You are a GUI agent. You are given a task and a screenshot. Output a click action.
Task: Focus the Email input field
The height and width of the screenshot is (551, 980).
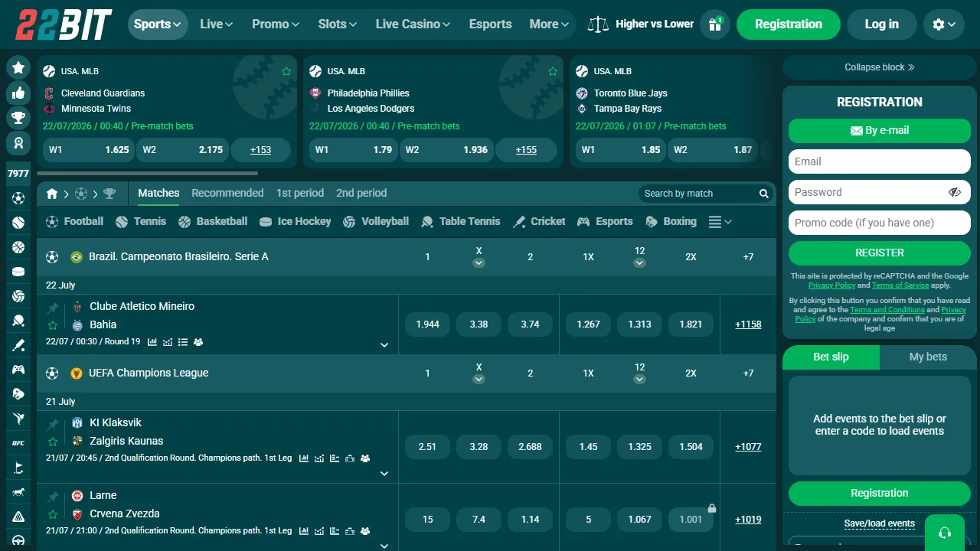click(880, 161)
